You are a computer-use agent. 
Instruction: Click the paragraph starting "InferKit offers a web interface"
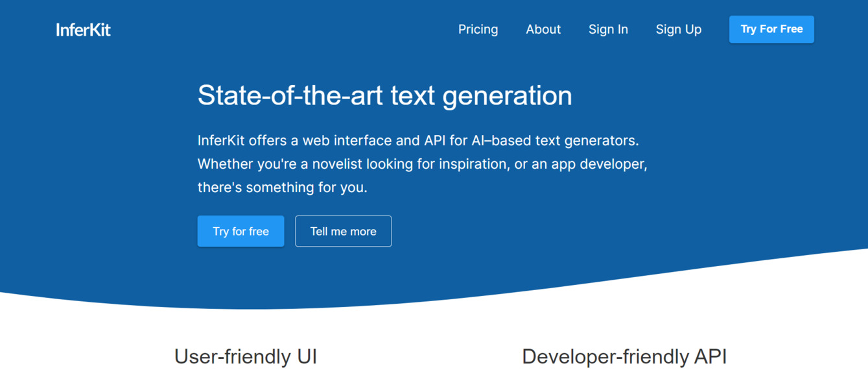(423, 164)
